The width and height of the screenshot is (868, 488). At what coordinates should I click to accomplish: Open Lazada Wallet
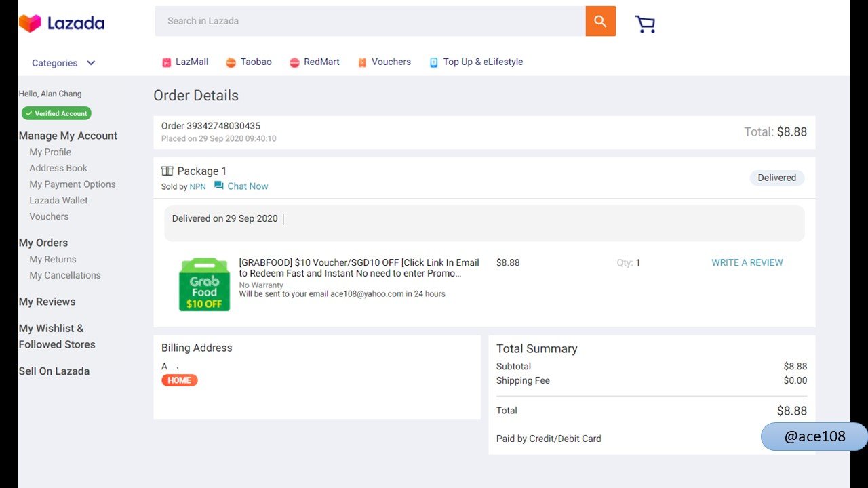click(58, 200)
